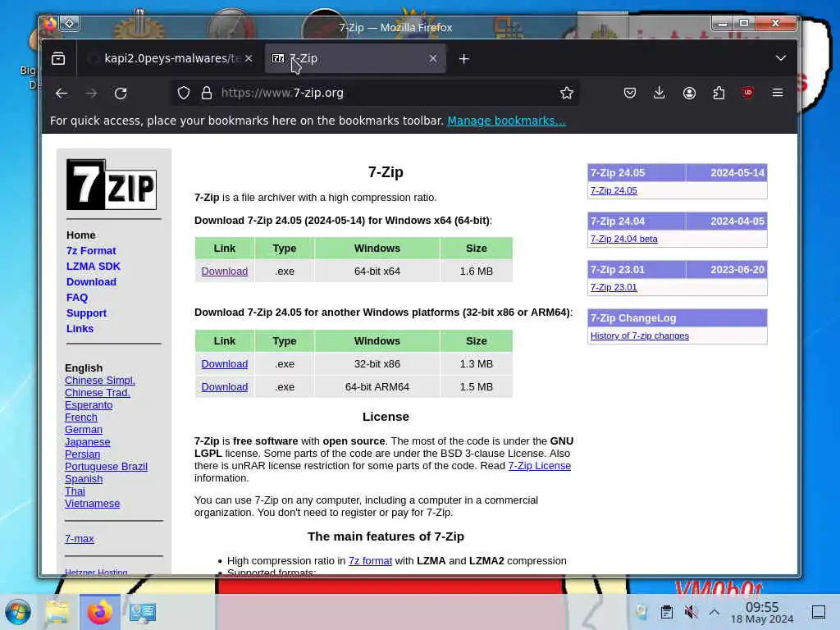Open the 7z format link in features
This screenshot has width=840, height=630.
coord(370,561)
